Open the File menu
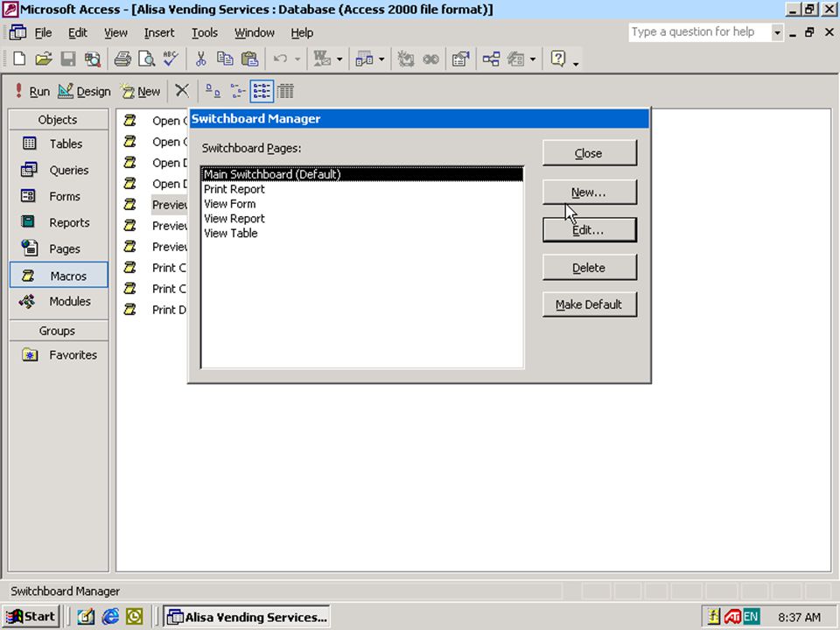This screenshot has height=630, width=840. [x=43, y=32]
